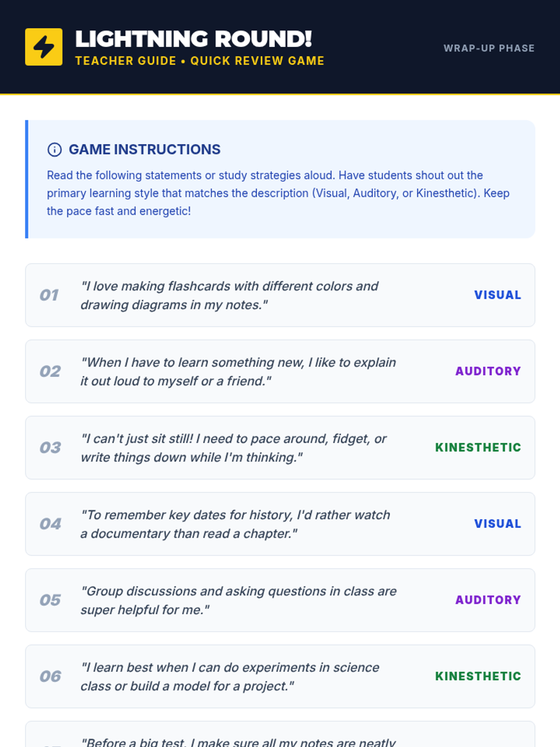
Task: Click the yellow lightning bolt logo icon
Action: tap(43, 47)
